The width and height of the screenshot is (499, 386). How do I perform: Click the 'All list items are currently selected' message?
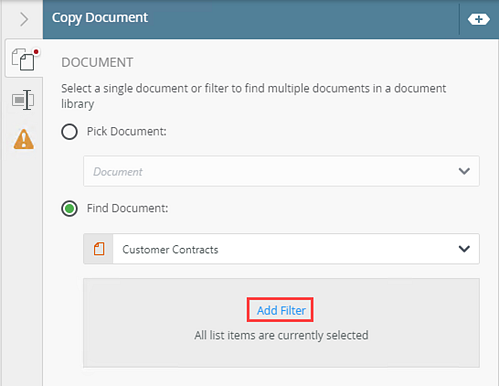click(x=281, y=335)
